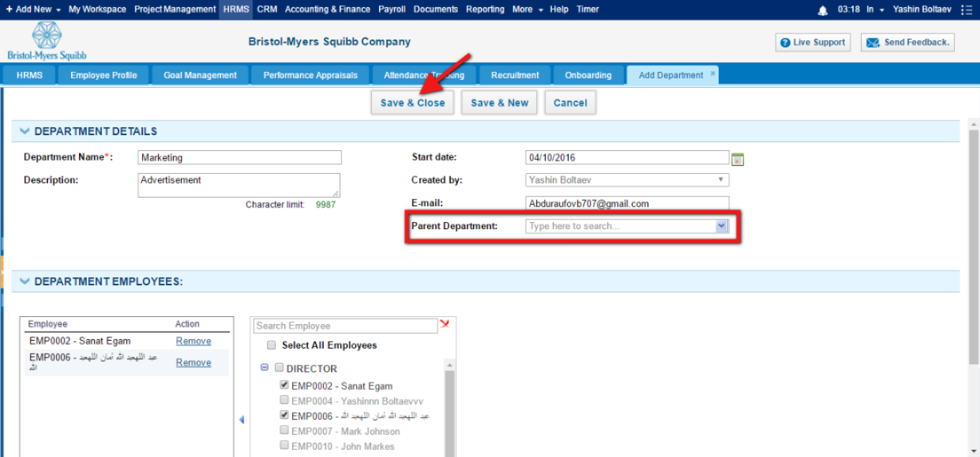Open the Onboarding tab
The image size is (980, 457).
point(588,75)
